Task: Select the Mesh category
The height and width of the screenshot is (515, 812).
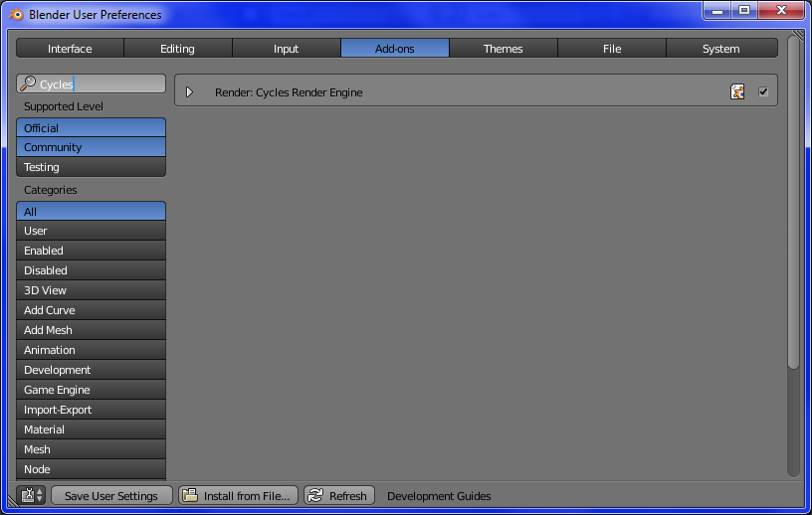Action: click(x=92, y=449)
